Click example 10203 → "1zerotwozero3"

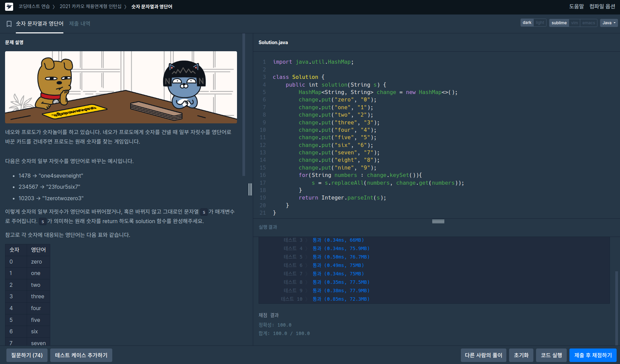[x=51, y=198]
